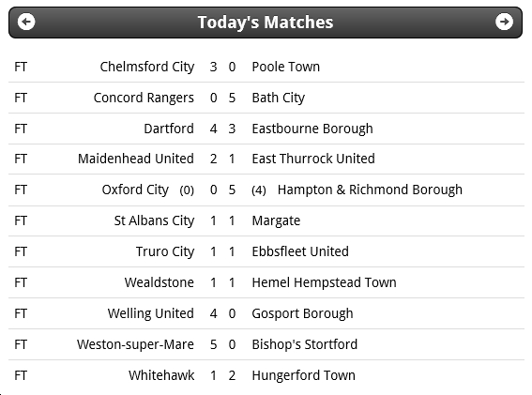Select St Albans City match row

(266, 220)
